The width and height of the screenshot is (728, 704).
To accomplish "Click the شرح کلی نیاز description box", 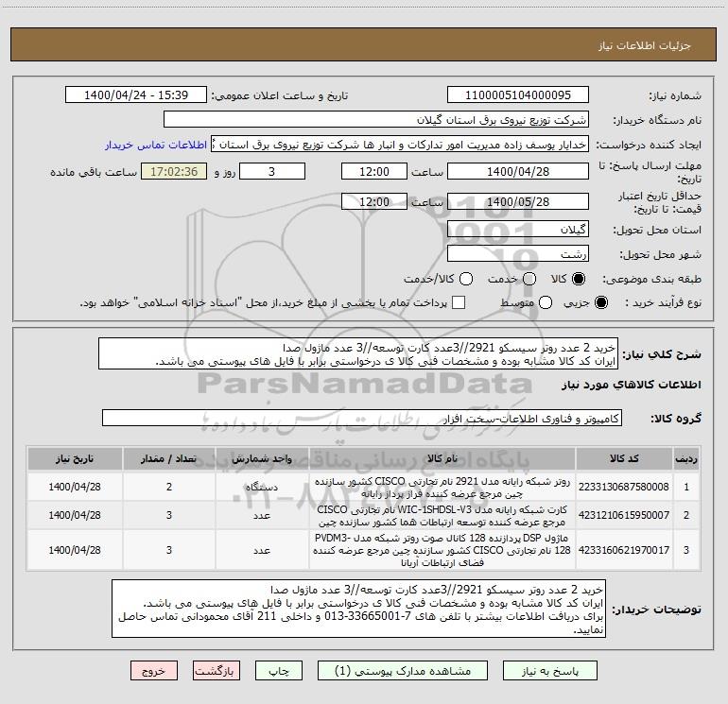I will click(x=358, y=354).
